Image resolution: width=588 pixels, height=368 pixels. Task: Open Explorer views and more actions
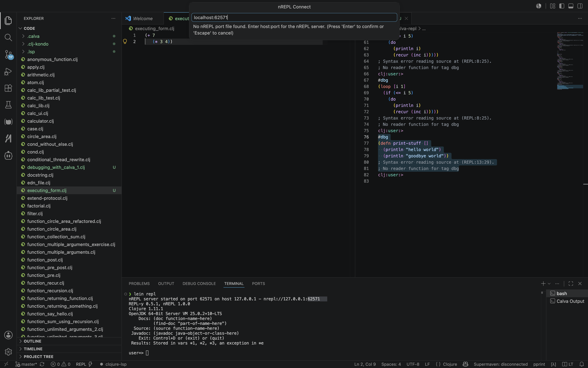(x=113, y=18)
